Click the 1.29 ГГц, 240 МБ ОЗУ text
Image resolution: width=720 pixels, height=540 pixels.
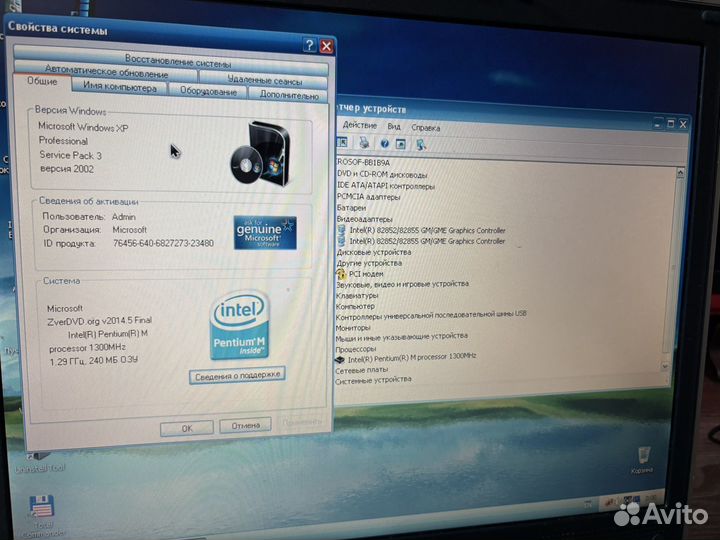tap(94, 361)
